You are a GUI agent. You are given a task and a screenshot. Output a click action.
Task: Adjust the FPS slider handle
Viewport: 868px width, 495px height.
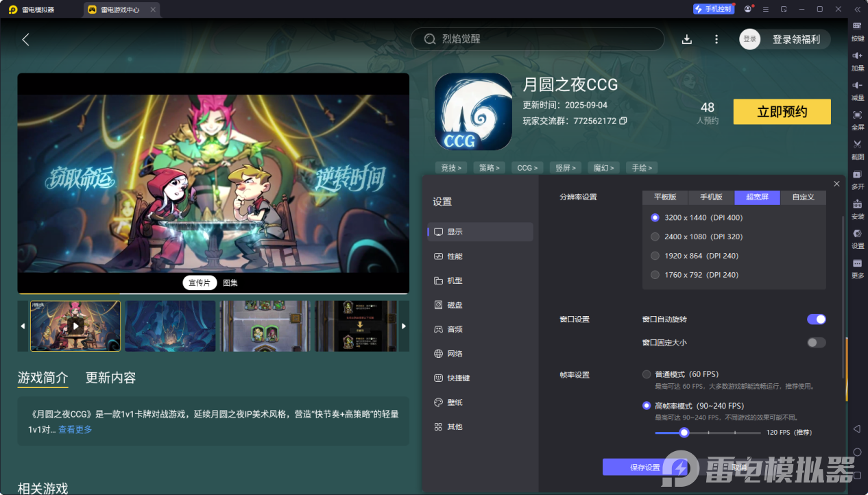(684, 433)
